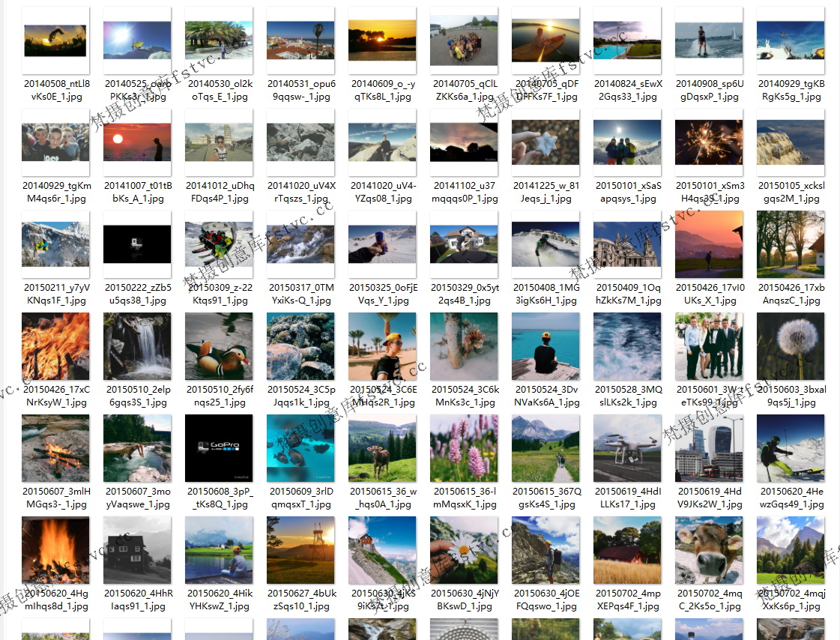Select the 20150607_3mlHMGqs3-_1.jpg campfire on rocks
Viewport: 840px width, 640px height.
(55, 448)
